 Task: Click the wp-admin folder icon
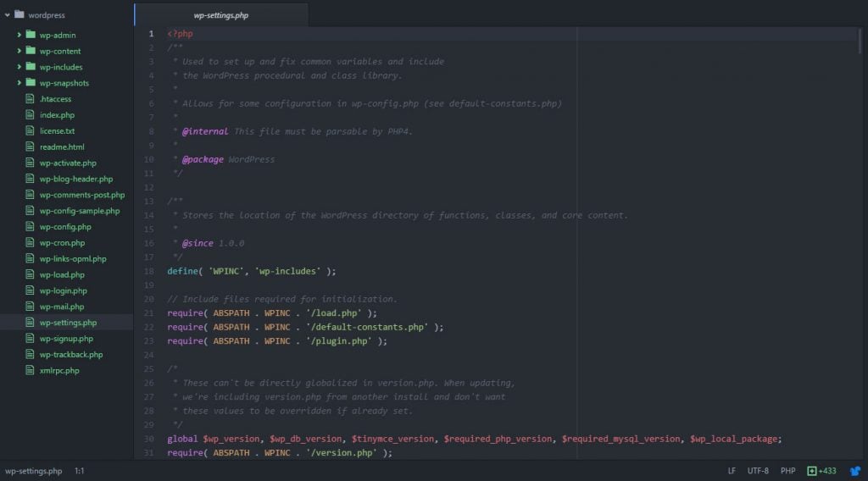click(31, 35)
